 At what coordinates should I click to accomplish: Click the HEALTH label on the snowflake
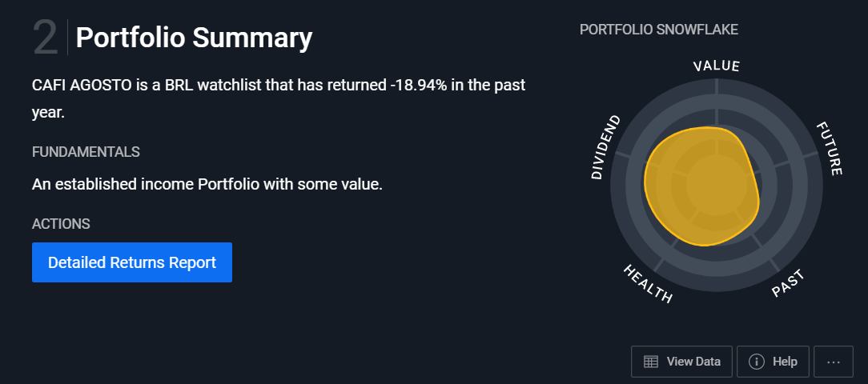(648, 284)
